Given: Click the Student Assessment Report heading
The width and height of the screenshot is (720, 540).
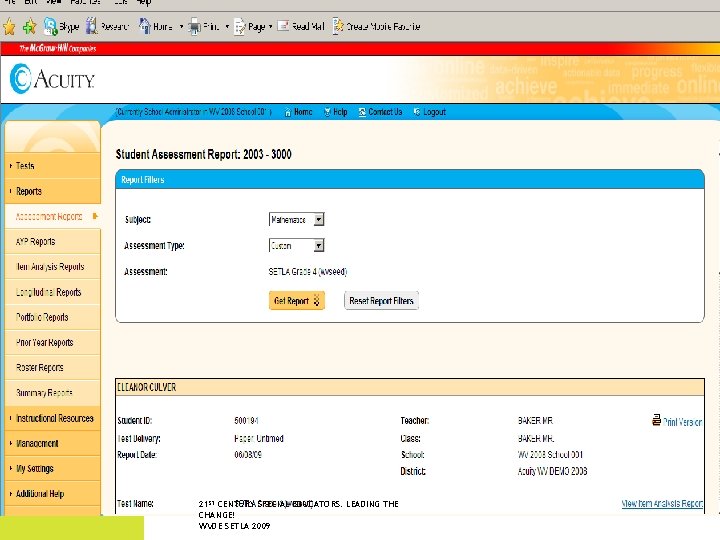Looking at the screenshot, I should (203, 154).
